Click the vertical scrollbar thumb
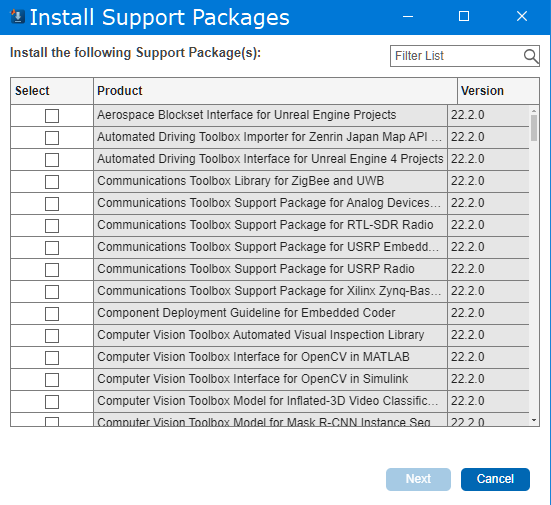551x505 pixels. (x=534, y=128)
